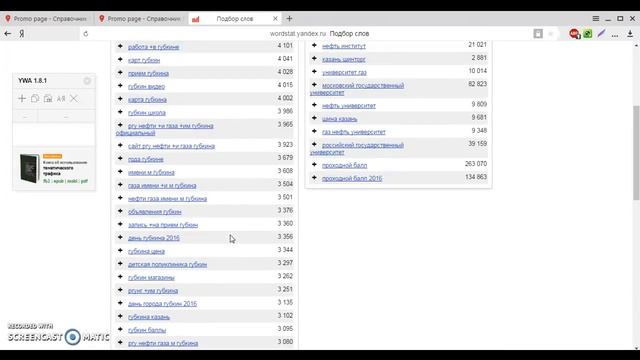Click the book advertisement thumbnail
Image resolution: width=640 pixels, height=360 pixels.
click(x=29, y=168)
